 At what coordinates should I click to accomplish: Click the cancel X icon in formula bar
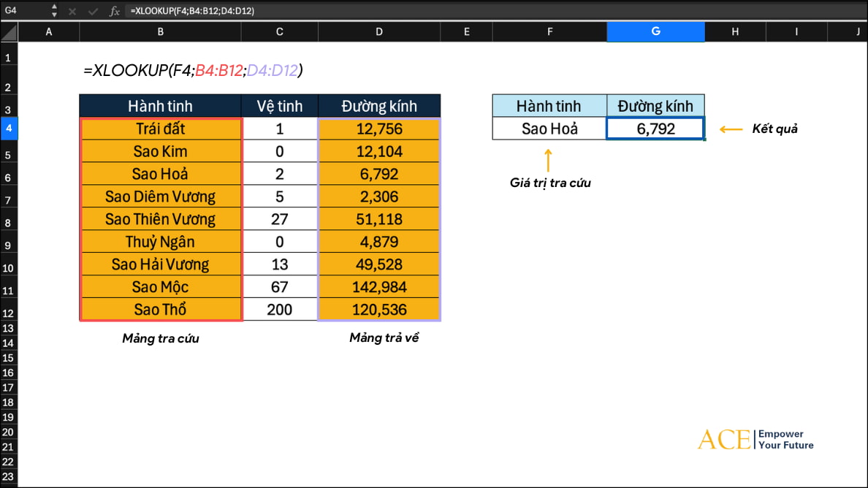point(72,11)
